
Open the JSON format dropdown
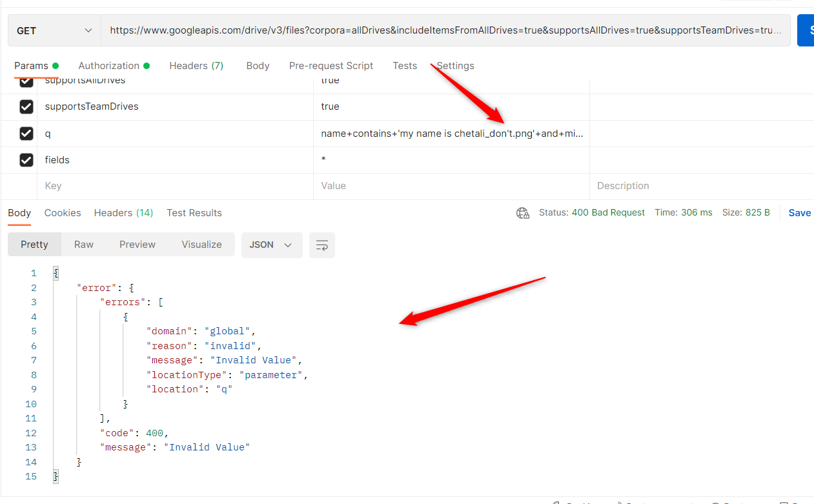pos(272,245)
